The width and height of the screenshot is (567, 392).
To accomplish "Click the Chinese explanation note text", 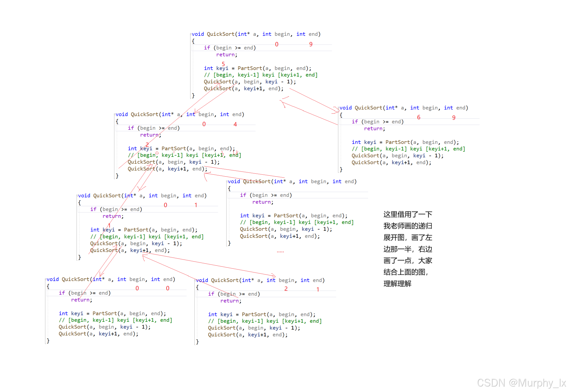I will (407, 249).
